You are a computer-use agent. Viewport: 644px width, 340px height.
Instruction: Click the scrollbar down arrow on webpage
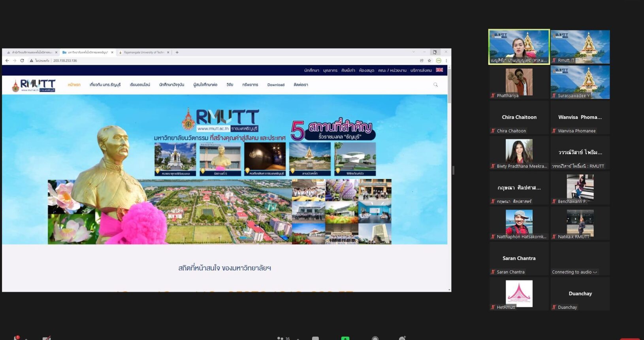tap(449, 290)
